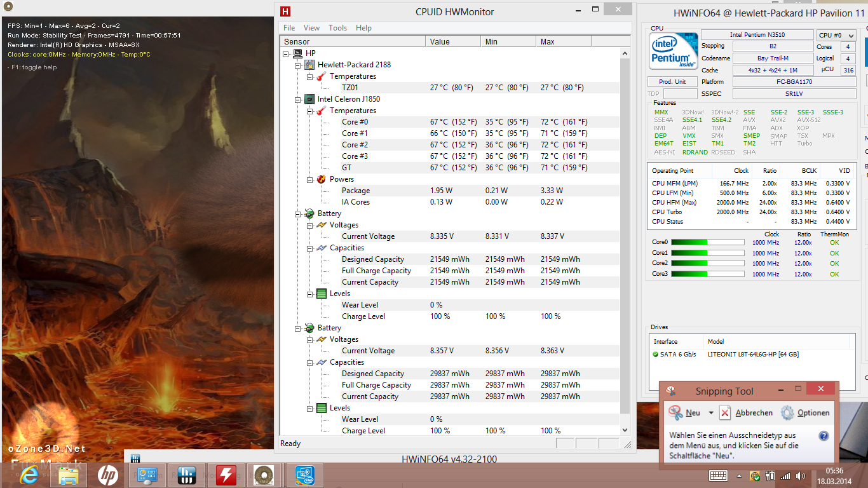The image size is (868, 488).
Task: Switch to HWMonitor via red lightning taskbar icon
Action: point(226,475)
